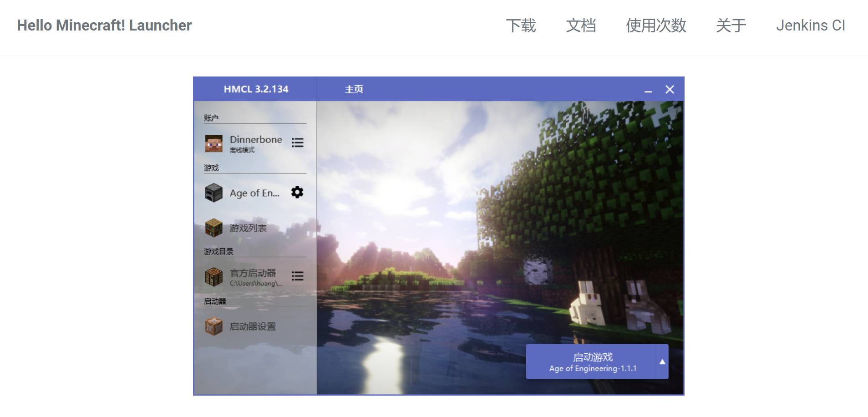Click the Hello Minecraft! Launcher site title
The width and height of the screenshot is (868, 417).
click(x=104, y=25)
